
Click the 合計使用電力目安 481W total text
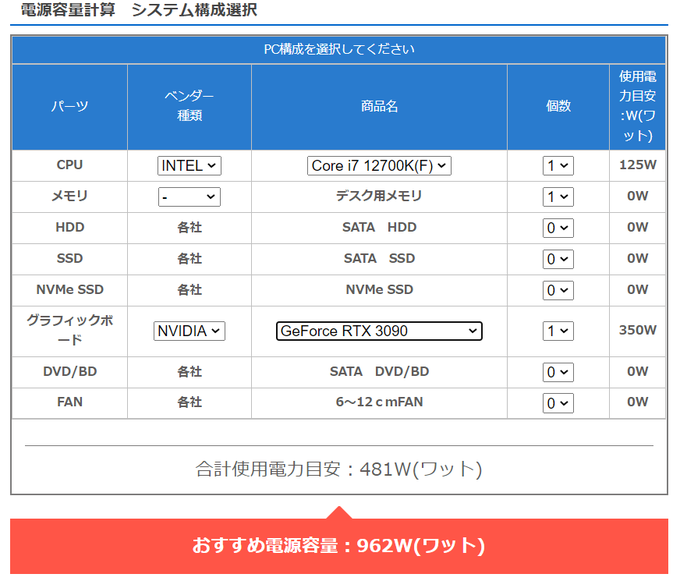[x=339, y=469]
